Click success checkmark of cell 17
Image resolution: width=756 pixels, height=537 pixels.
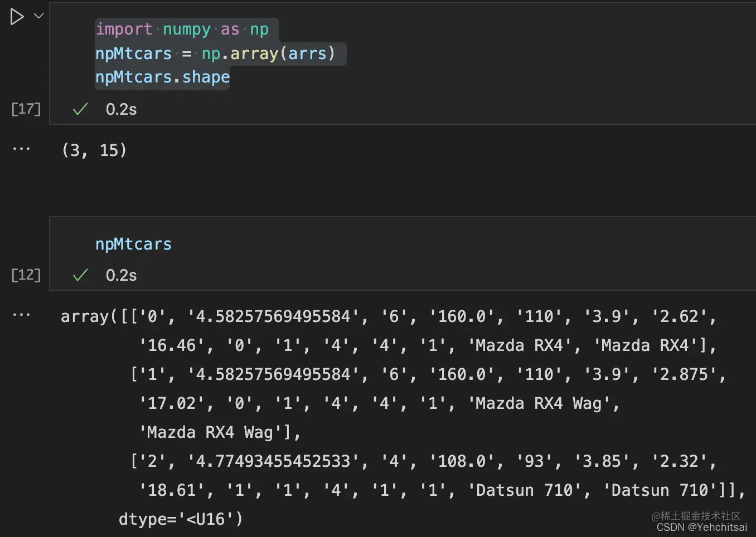80,109
